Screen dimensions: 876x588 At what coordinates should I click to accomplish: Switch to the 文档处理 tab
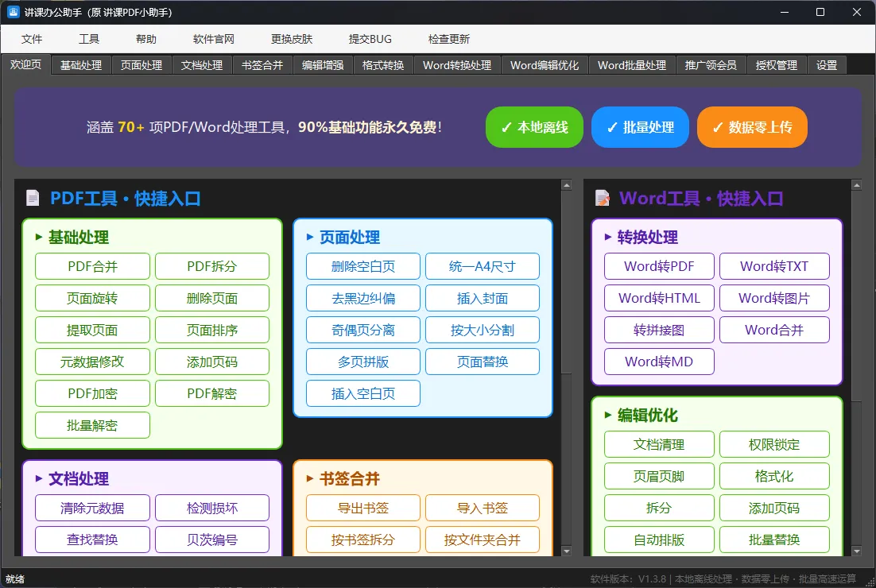[202, 65]
